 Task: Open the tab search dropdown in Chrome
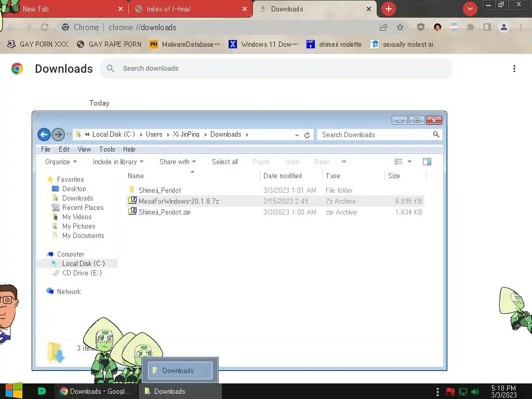pos(470,9)
